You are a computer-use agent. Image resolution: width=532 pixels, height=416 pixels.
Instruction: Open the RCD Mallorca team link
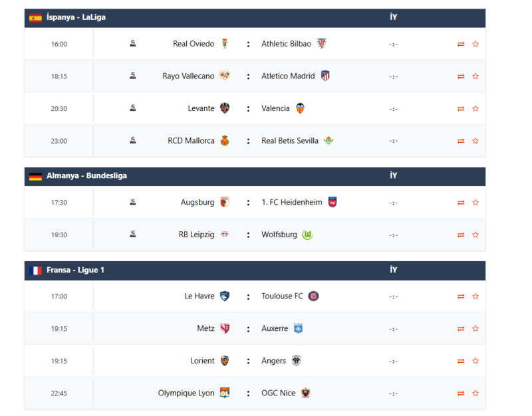click(x=191, y=141)
